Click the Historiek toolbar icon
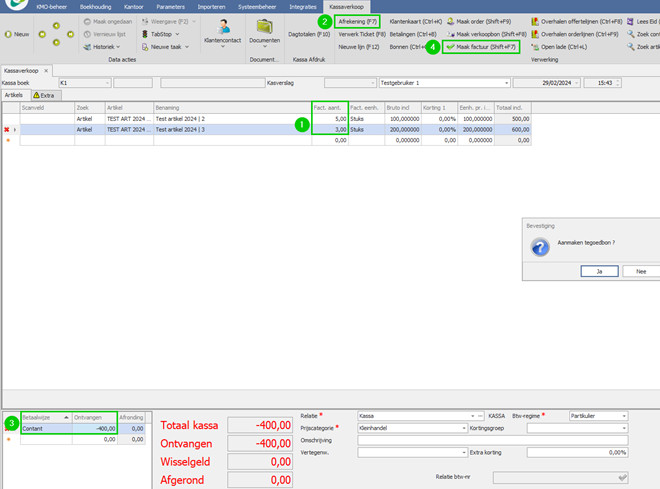 pos(87,47)
